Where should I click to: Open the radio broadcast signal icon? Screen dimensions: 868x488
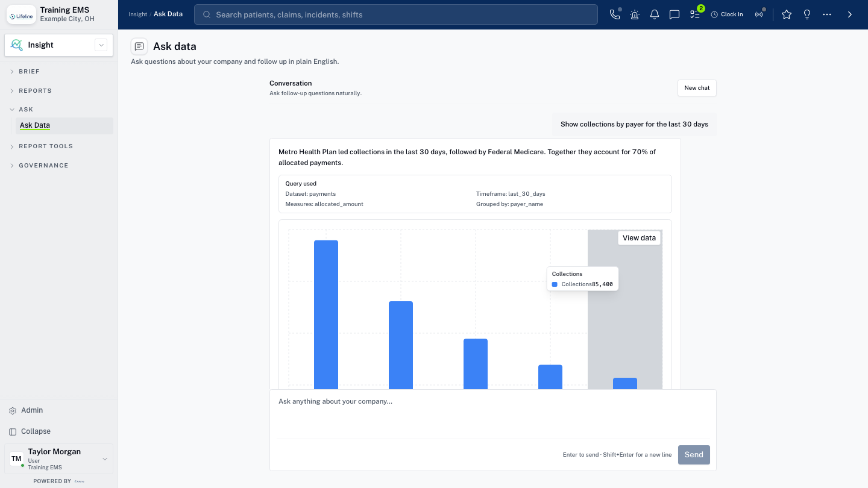click(x=759, y=14)
